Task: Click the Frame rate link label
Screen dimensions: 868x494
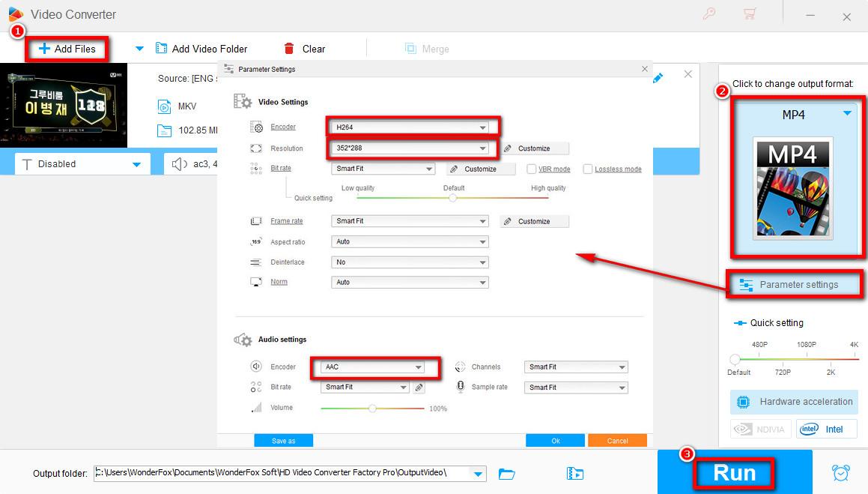Action: 287,221
